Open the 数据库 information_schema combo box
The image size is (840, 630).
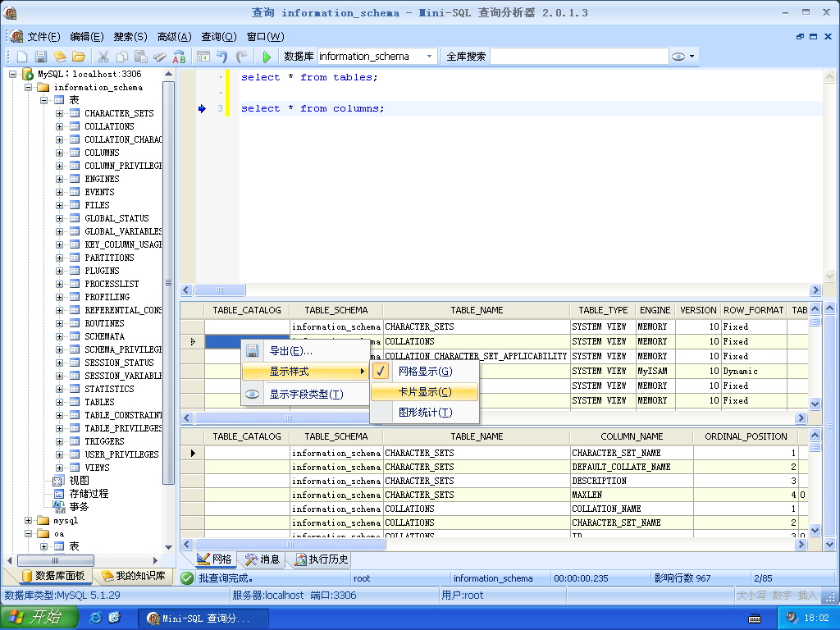377,57
